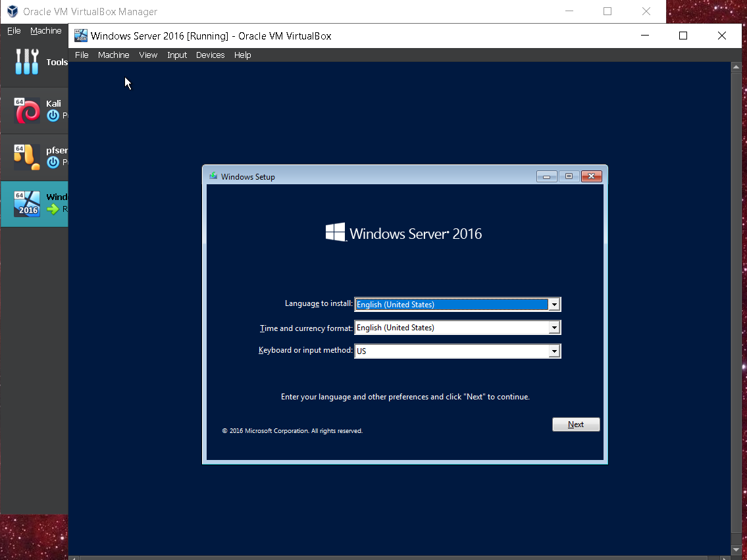Open the Keyboard or input method dropdown
Screen dimensions: 747x560
554,350
